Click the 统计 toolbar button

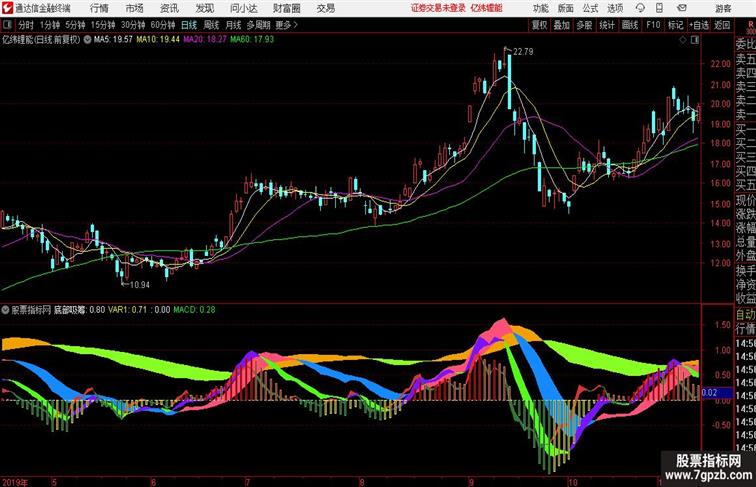[x=607, y=25]
